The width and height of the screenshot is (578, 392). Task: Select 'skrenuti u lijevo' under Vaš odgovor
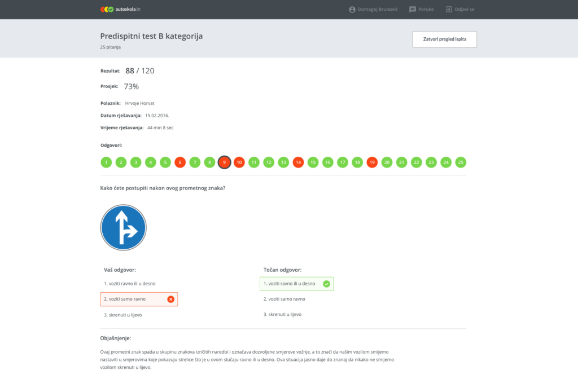[122, 315]
